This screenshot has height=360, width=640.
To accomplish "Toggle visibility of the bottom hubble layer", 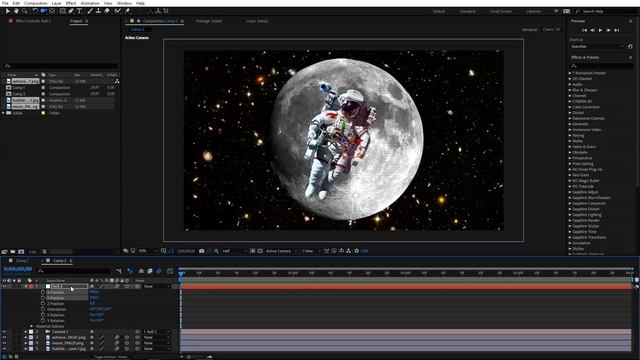I will pos(4,349).
